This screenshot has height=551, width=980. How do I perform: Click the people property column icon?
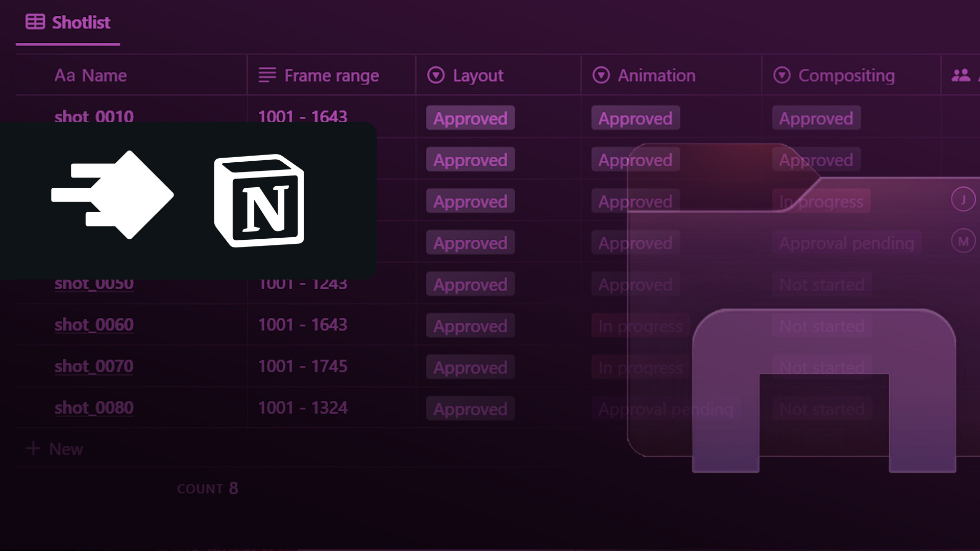coord(961,76)
